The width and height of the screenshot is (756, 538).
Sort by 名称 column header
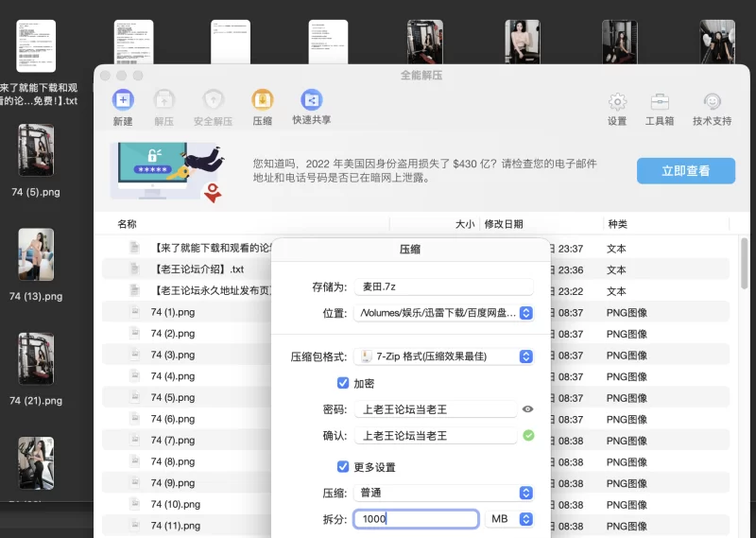128,224
